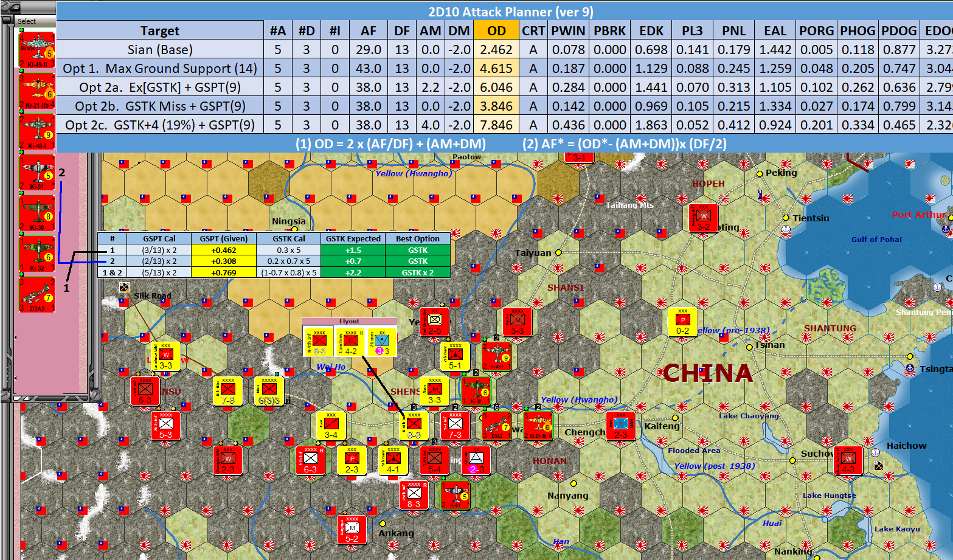Click the highlighted OD column header
The width and height of the screenshot is (953, 560).
(x=496, y=31)
